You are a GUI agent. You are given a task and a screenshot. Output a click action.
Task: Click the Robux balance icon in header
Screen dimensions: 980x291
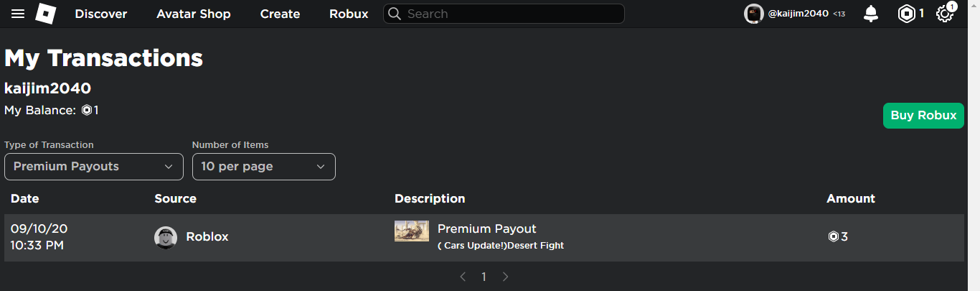(x=907, y=14)
